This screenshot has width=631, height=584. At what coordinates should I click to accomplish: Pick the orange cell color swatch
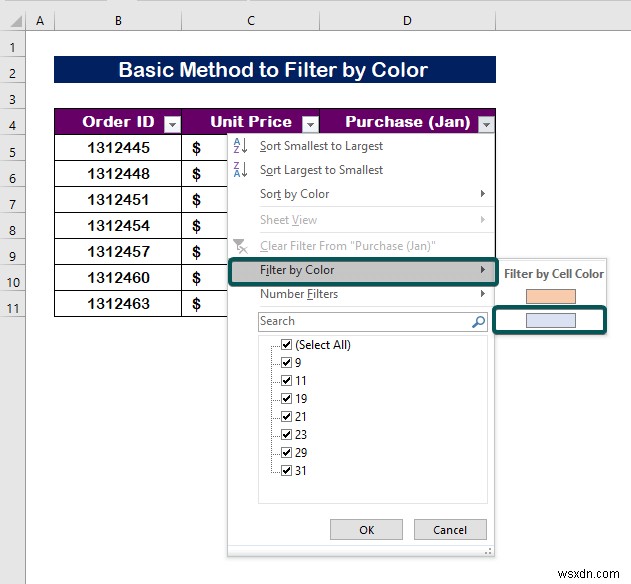click(551, 296)
